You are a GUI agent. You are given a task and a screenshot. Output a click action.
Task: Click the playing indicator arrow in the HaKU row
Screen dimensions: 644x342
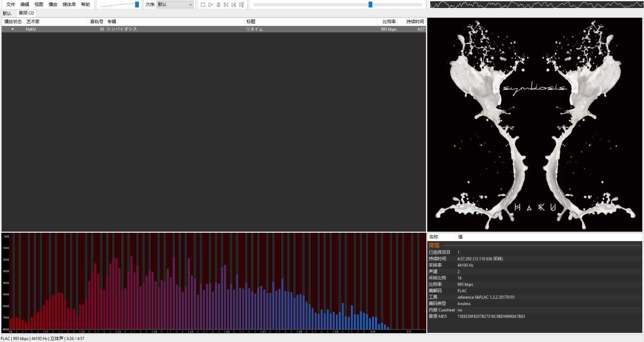[x=13, y=29]
